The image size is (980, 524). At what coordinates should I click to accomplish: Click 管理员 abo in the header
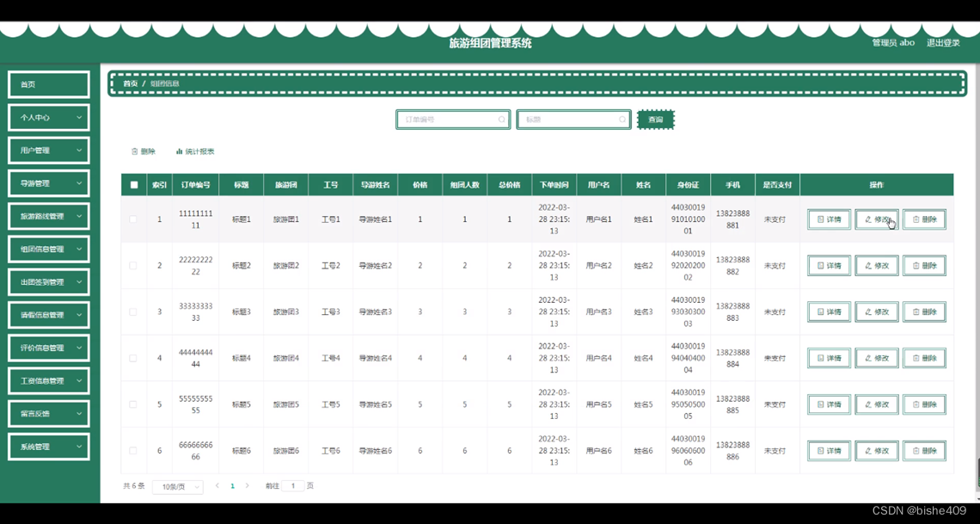coord(893,42)
